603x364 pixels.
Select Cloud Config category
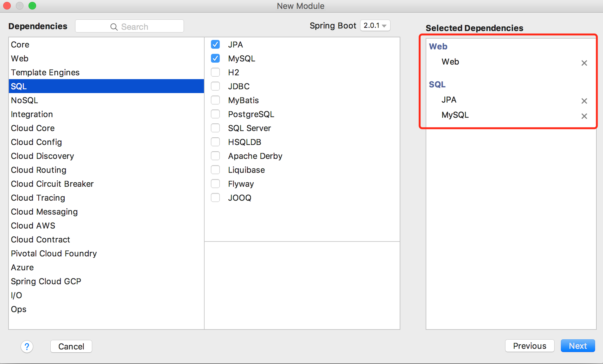pyautogui.click(x=106, y=142)
